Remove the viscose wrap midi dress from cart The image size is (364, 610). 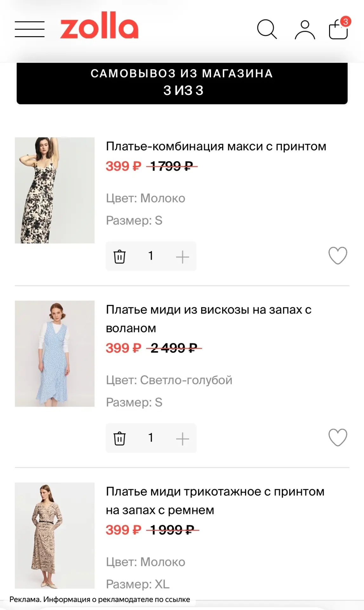(120, 438)
